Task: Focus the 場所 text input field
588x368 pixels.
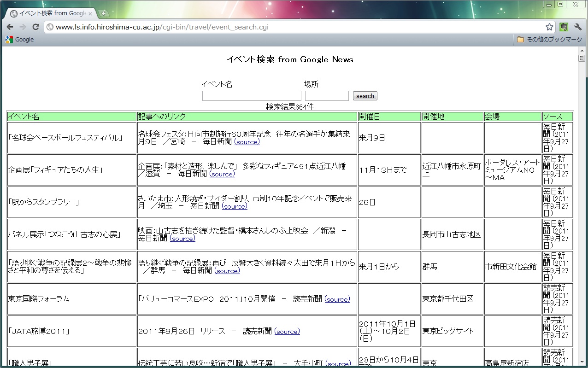Action: (x=327, y=96)
